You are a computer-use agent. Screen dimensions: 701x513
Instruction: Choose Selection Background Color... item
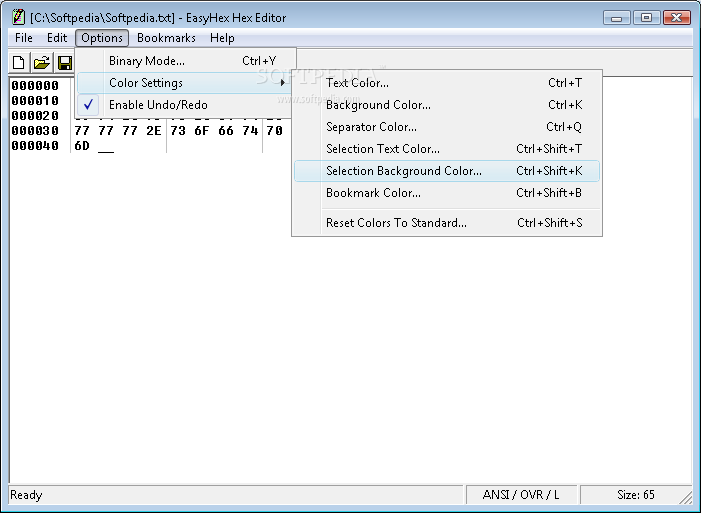click(x=447, y=171)
